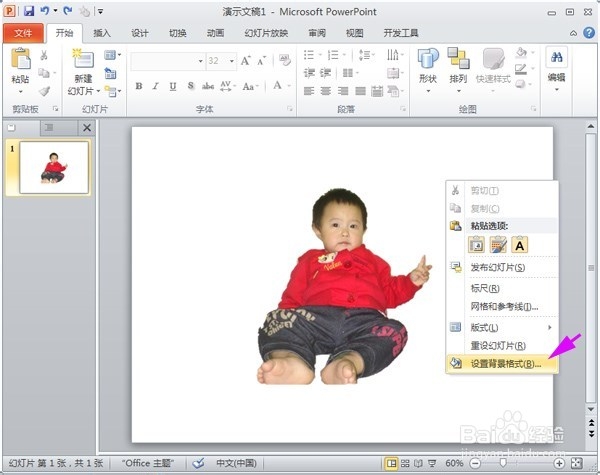Switch to Reading view icon
The image size is (600, 475).
click(418, 464)
